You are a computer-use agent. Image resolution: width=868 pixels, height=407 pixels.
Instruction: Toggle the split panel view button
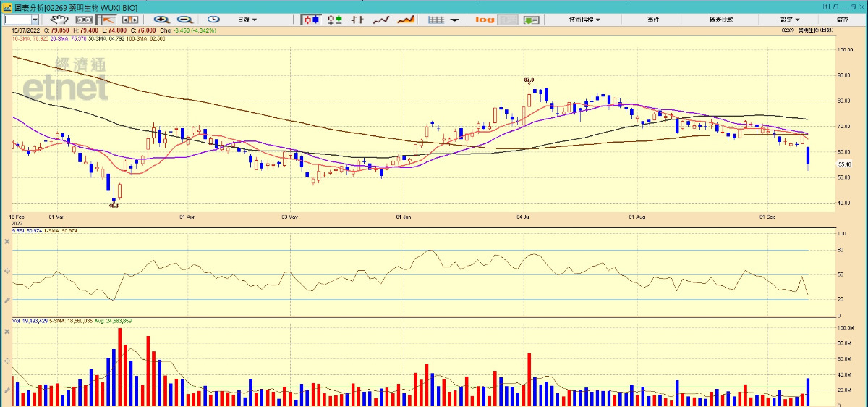[129, 20]
